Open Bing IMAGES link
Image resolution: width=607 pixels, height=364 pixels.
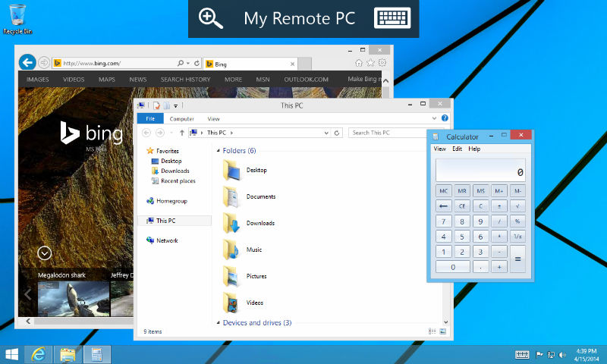(x=37, y=80)
